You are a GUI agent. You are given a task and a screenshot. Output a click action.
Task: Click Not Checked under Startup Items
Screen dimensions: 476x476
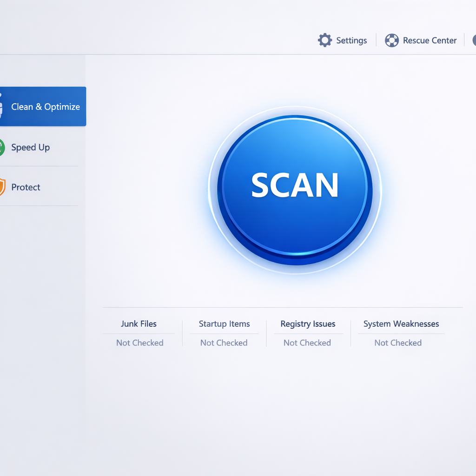click(x=224, y=343)
